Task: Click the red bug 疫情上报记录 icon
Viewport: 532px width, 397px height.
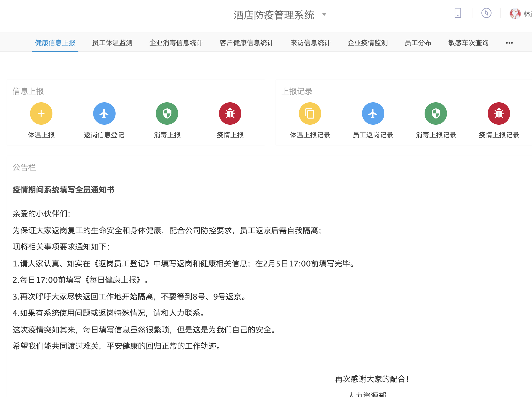Action: coord(499,114)
